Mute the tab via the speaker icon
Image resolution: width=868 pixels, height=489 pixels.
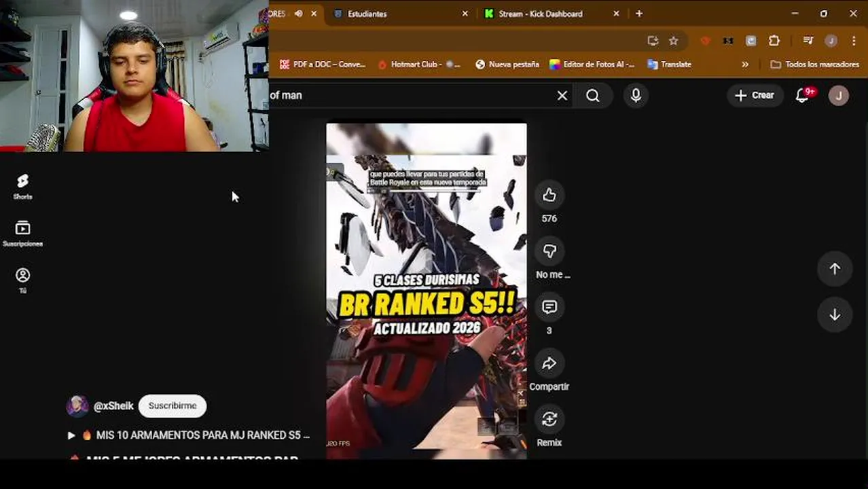click(x=298, y=14)
